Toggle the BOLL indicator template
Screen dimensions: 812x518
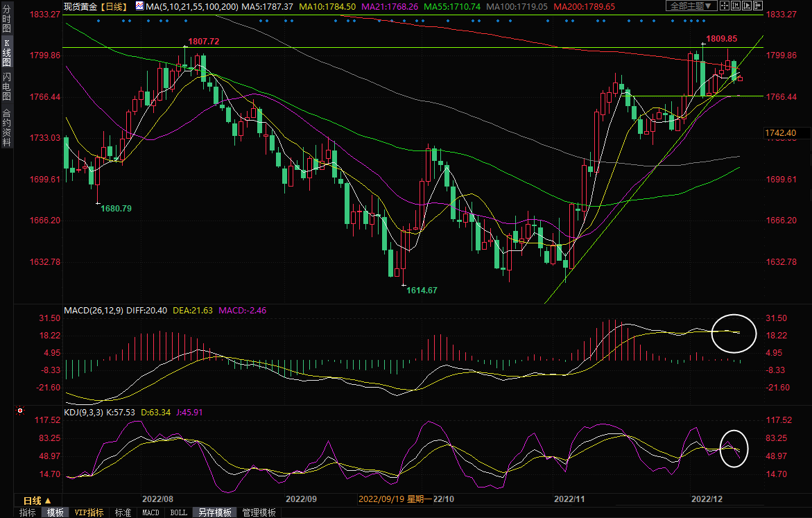click(x=178, y=512)
